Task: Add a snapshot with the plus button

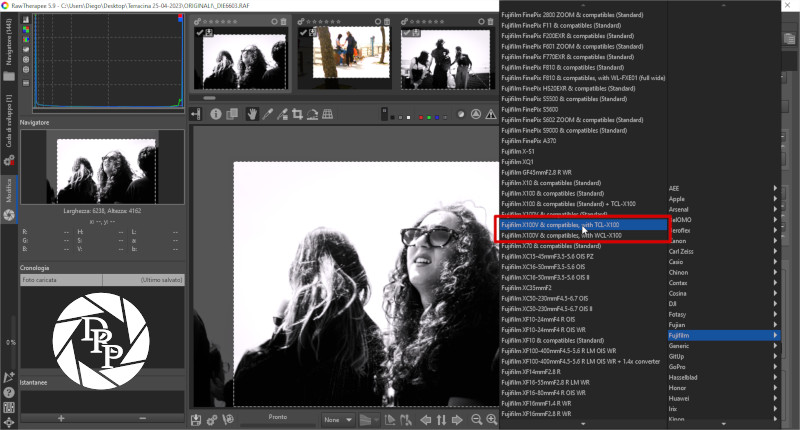Action: (x=60, y=416)
